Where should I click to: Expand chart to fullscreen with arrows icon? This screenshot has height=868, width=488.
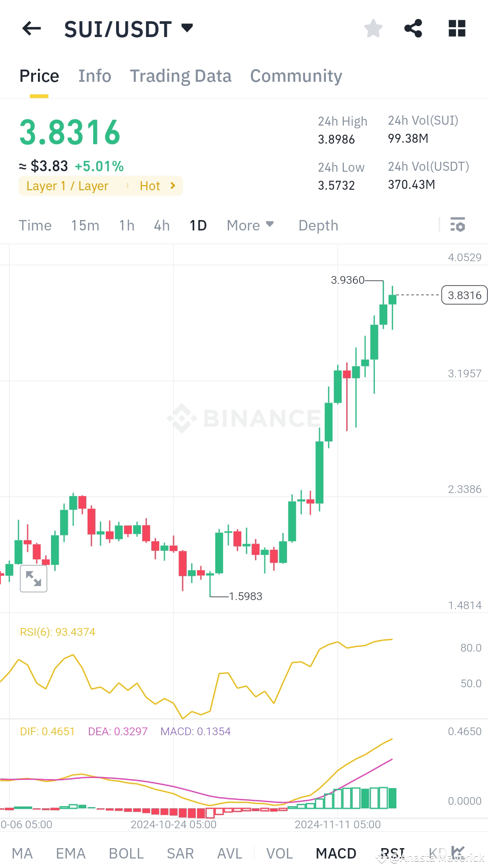pyautogui.click(x=34, y=578)
